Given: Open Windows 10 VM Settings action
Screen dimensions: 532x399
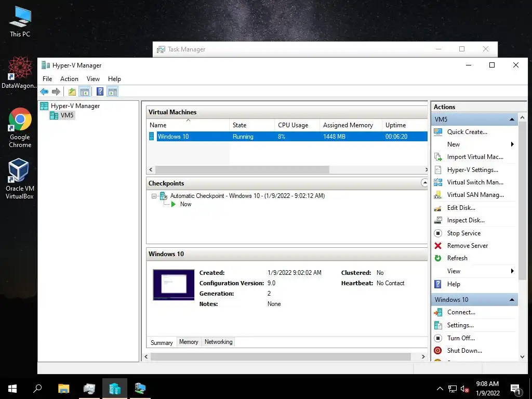Looking at the screenshot, I should tap(460, 325).
